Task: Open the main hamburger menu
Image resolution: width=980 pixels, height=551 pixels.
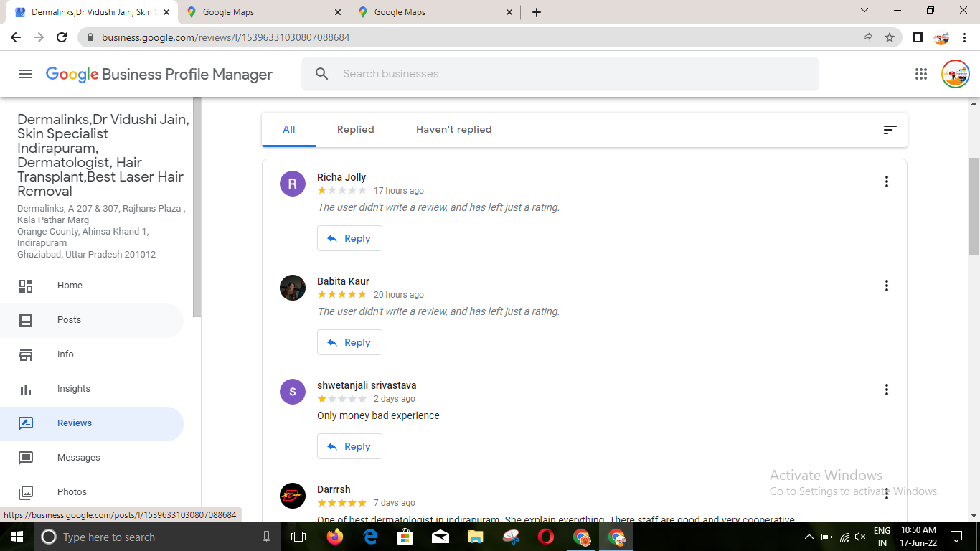Action: coord(26,74)
